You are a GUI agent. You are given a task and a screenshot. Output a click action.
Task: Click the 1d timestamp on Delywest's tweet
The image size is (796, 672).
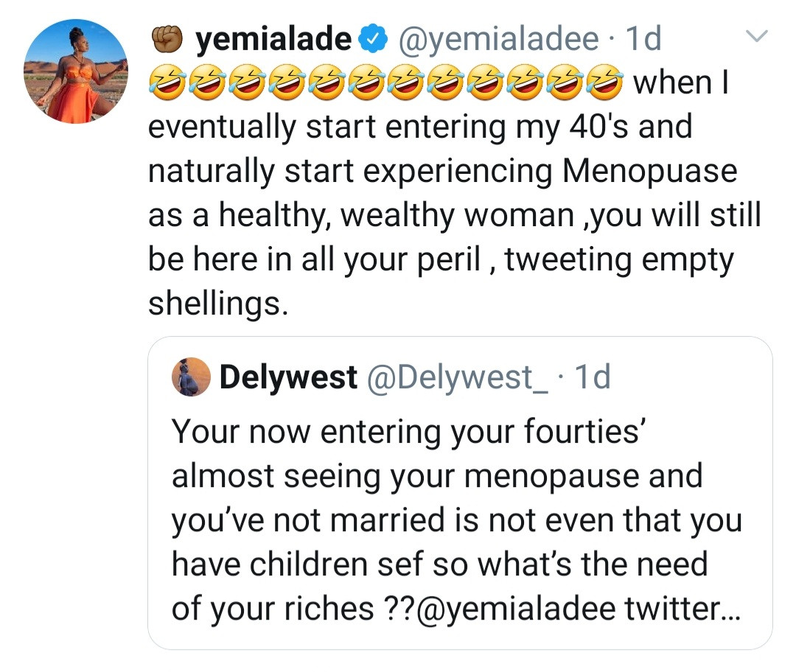[x=592, y=377]
